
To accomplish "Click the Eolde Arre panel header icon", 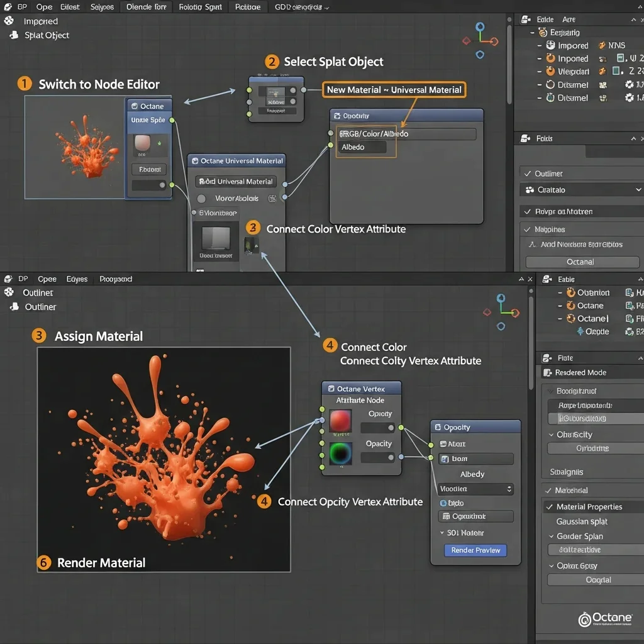I will pyautogui.click(x=526, y=19).
